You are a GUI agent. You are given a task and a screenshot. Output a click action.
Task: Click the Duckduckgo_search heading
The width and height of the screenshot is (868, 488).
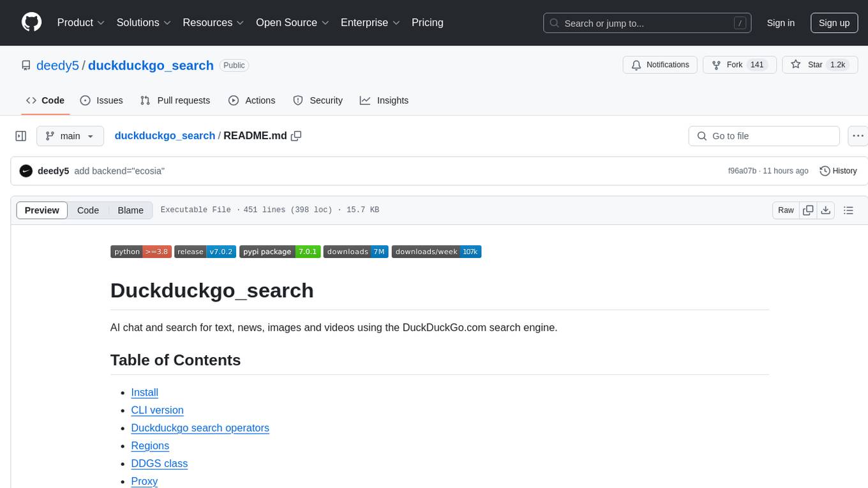pos(212,291)
